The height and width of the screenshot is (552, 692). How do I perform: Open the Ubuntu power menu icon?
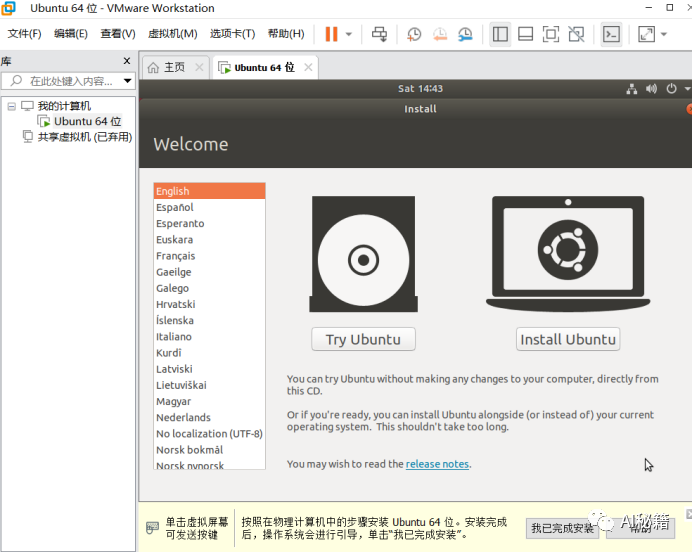click(671, 89)
